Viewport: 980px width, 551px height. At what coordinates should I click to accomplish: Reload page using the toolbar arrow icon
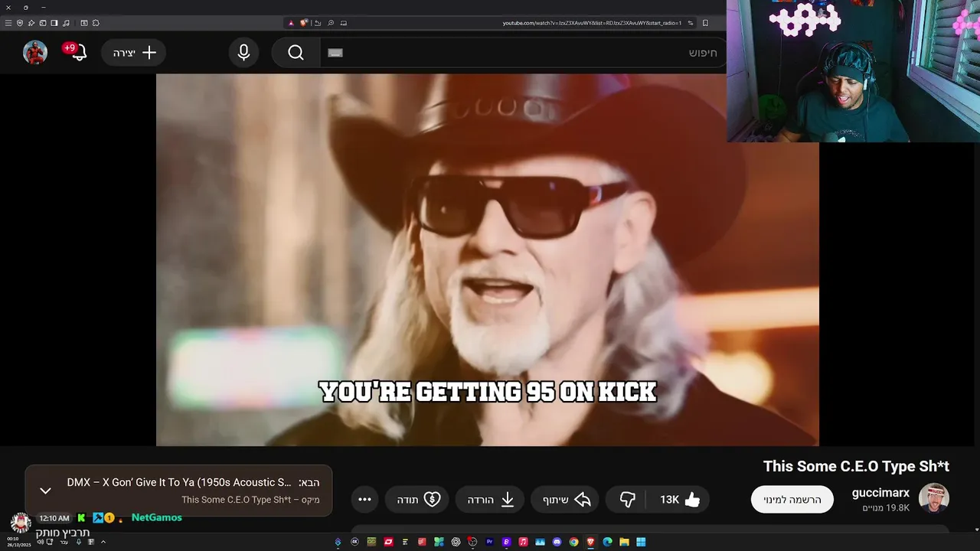coord(318,23)
